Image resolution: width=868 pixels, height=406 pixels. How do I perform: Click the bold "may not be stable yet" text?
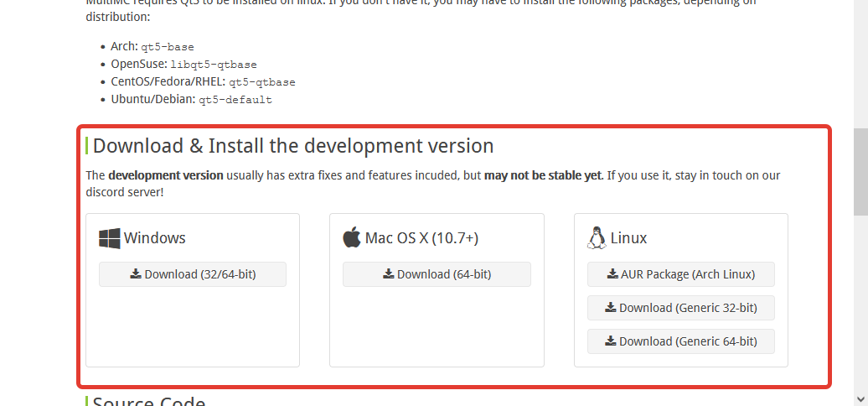[x=544, y=175]
